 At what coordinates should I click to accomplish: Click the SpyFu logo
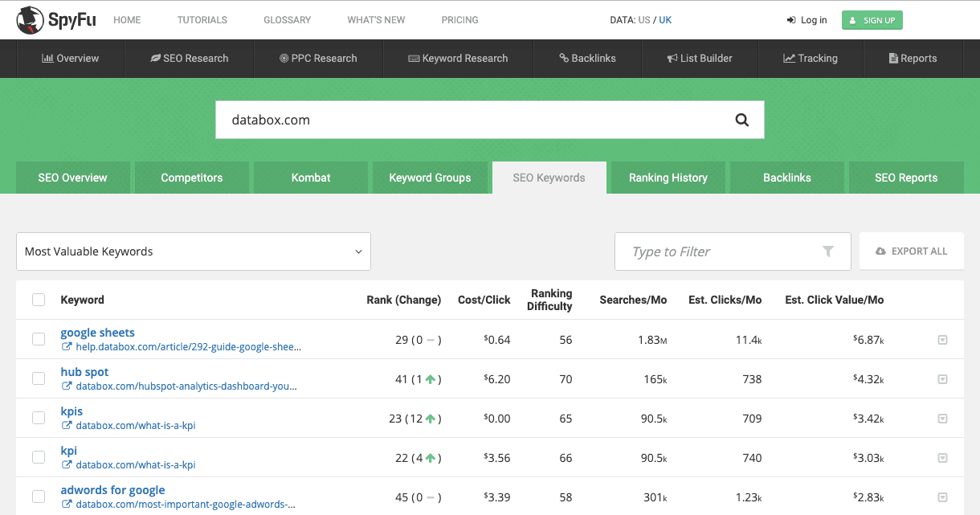point(56,20)
